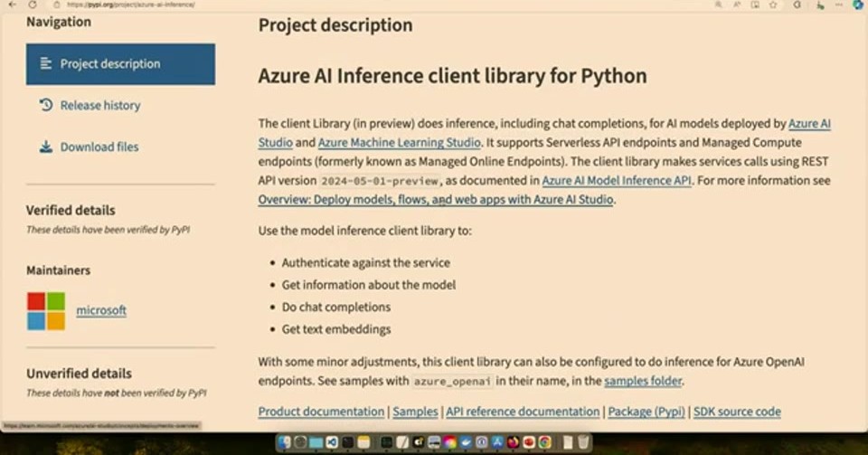The image size is (868, 455).
Task: Add page to favorites with star icon
Action: pos(773,5)
